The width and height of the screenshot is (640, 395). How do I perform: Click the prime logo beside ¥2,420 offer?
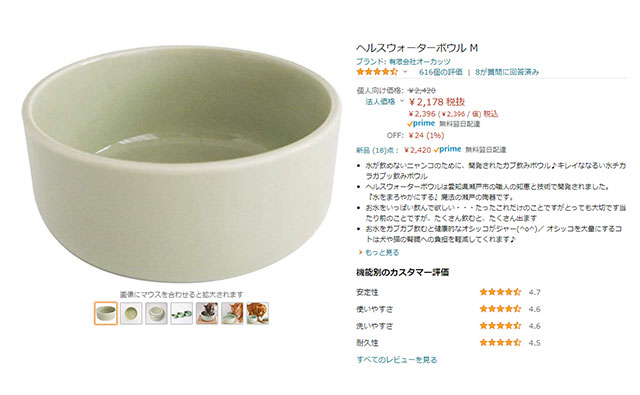(448, 149)
